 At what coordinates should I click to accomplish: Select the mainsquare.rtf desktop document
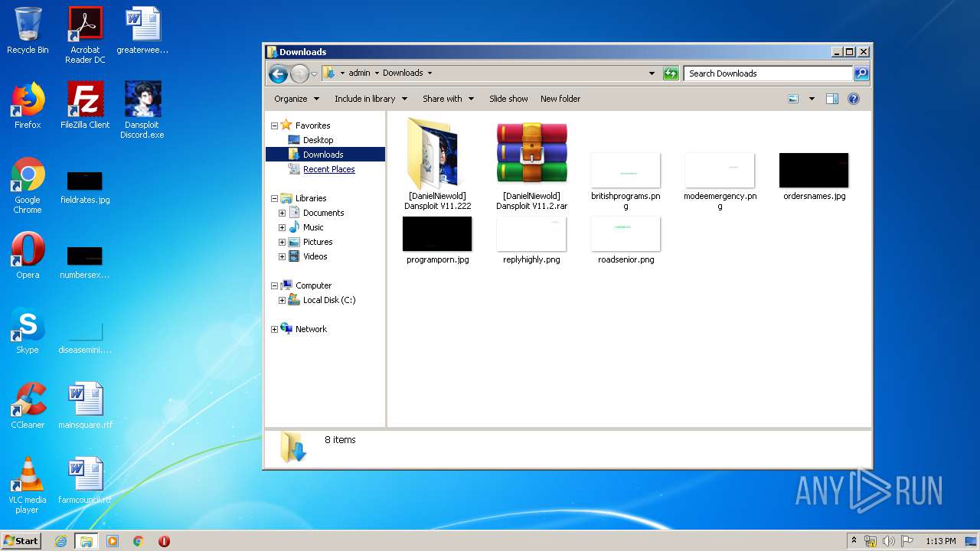click(85, 406)
